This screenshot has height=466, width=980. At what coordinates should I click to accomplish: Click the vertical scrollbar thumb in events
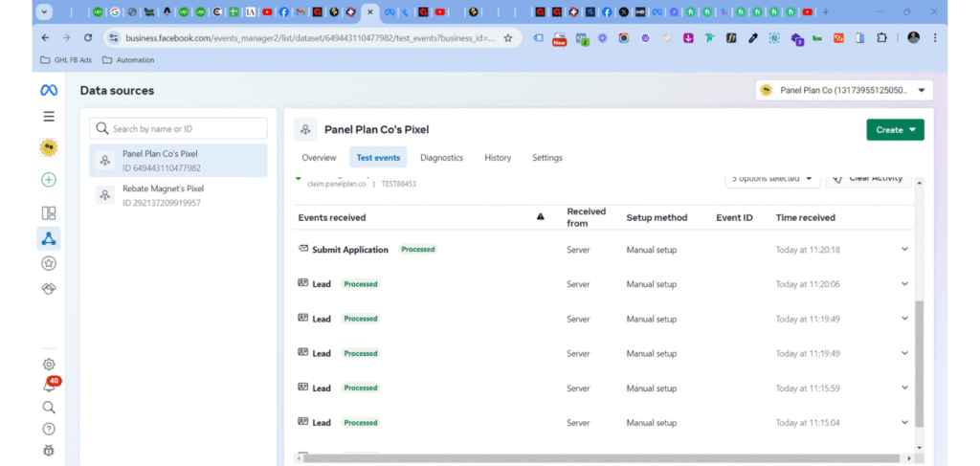click(x=919, y=364)
